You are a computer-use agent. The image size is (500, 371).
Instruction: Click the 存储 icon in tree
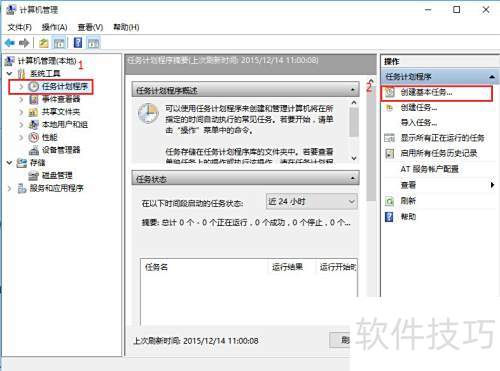(22, 163)
